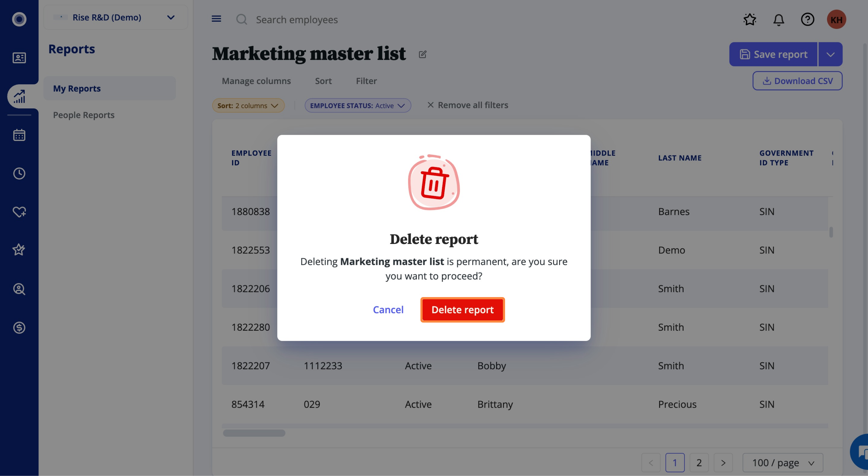Screen dimensions: 868x476
Task: Open the benefits heart sidebar icon
Action: tap(19, 212)
